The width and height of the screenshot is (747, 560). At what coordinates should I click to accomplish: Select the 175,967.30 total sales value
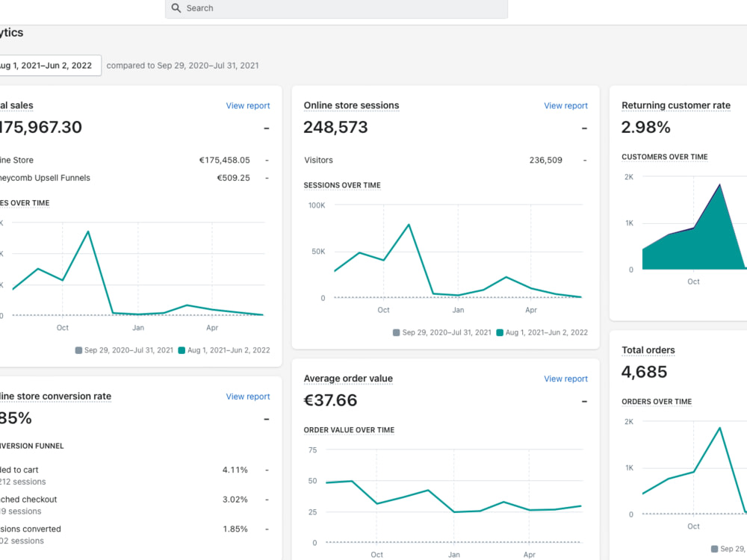tap(41, 127)
